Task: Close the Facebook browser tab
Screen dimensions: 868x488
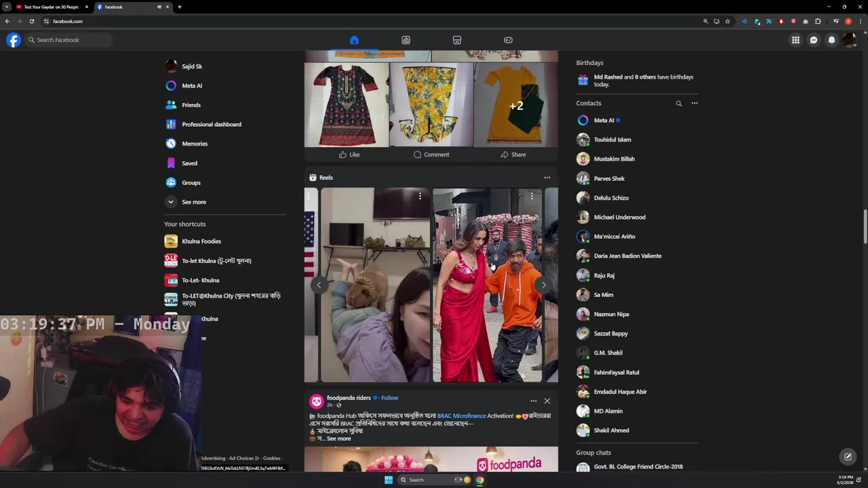Action: tap(167, 7)
